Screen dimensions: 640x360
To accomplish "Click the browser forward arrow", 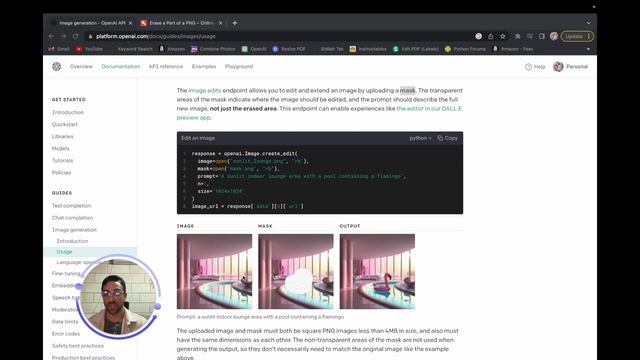I will pos(64,36).
